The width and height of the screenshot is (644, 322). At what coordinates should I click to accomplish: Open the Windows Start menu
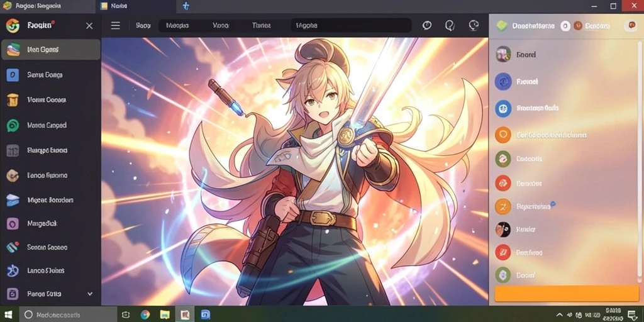8,314
